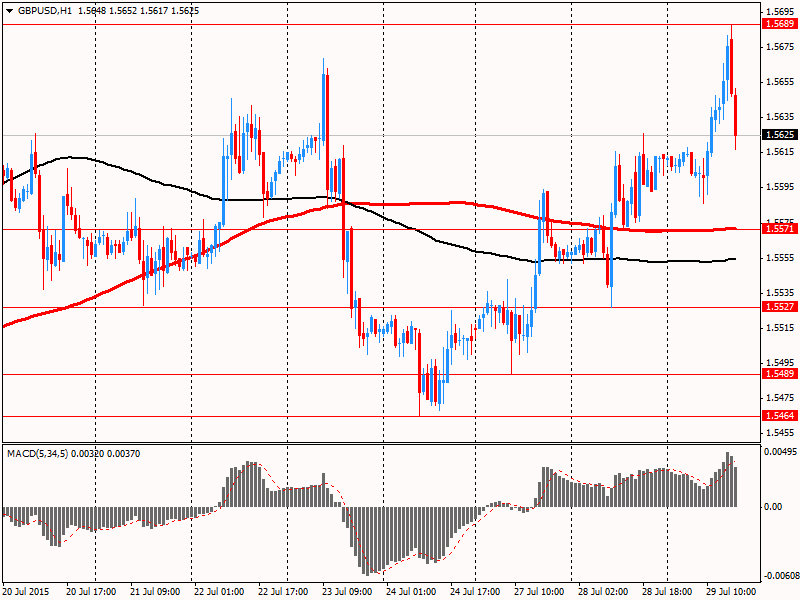Select the 1.5489 red price label
800x600 pixels.
(778, 374)
